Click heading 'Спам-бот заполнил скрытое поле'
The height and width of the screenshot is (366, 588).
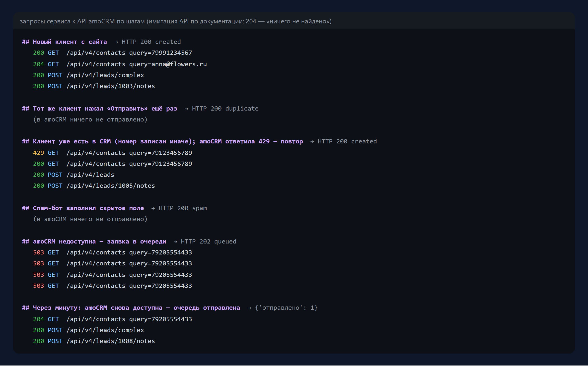coord(83,208)
